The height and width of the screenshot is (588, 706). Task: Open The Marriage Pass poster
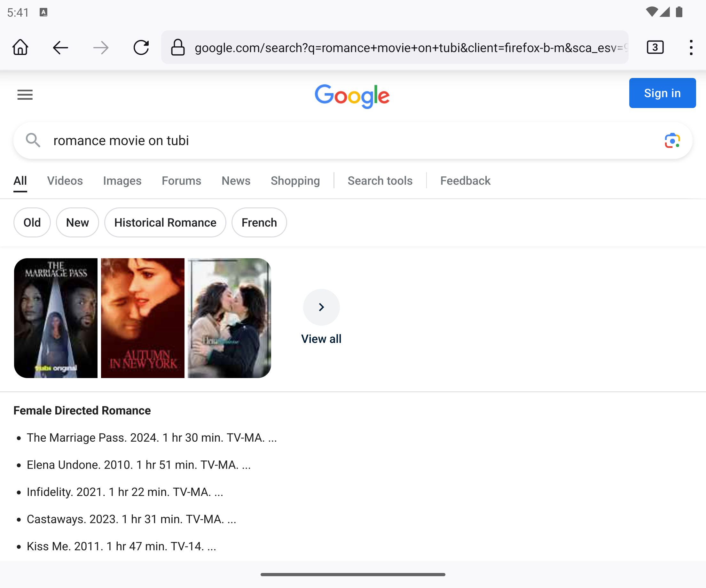click(x=56, y=318)
